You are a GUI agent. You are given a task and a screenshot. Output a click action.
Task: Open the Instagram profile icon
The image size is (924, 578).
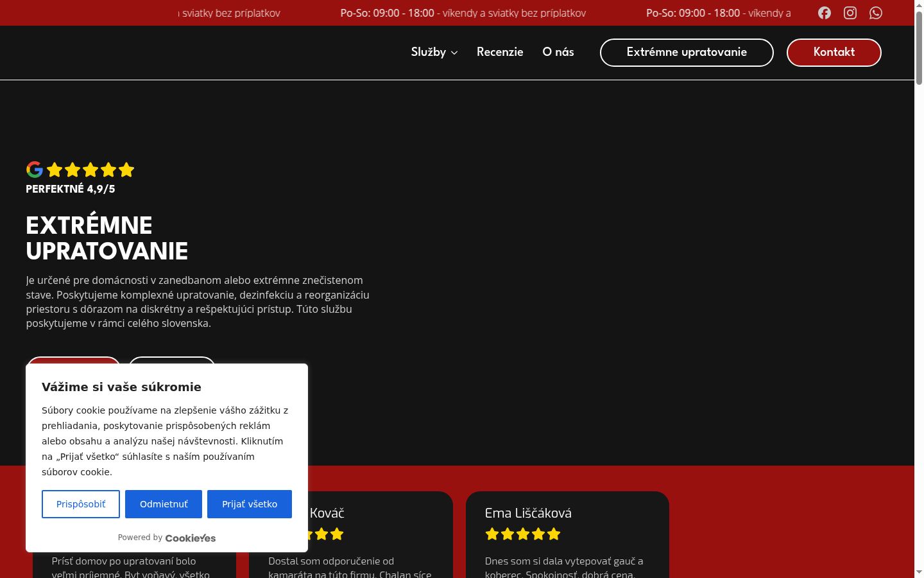pyautogui.click(x=850, y=13)
